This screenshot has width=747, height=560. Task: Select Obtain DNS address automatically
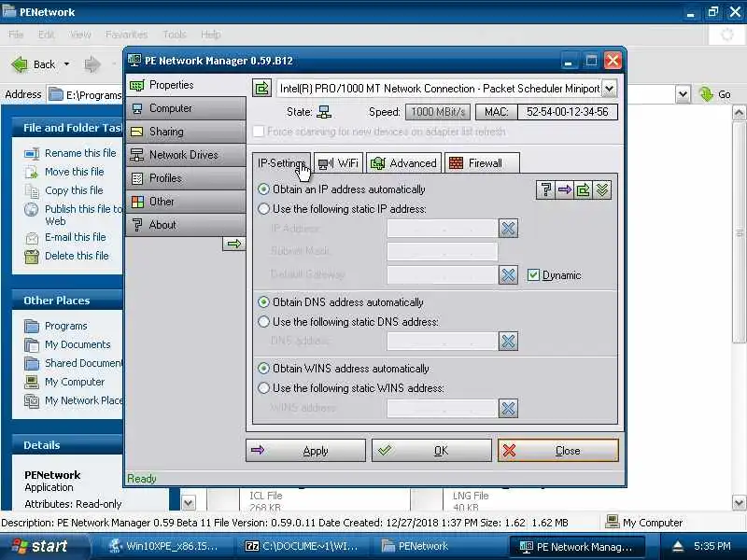tap(340, 302)
